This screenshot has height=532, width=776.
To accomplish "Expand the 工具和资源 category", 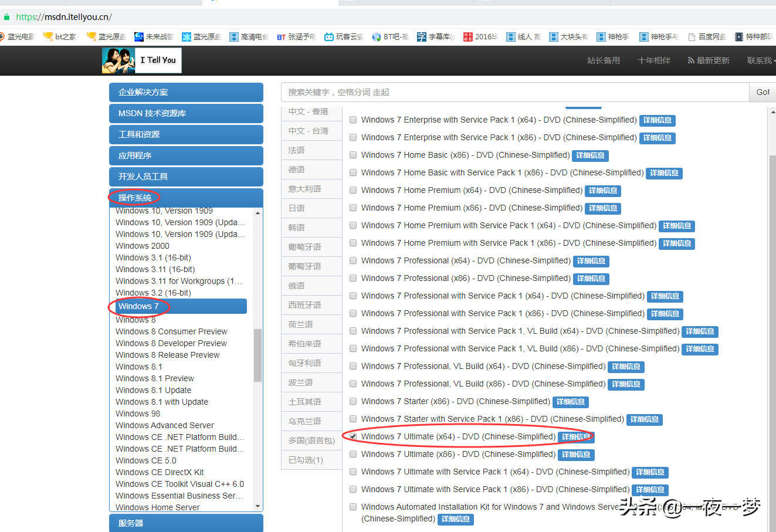I will pos(186,134).
